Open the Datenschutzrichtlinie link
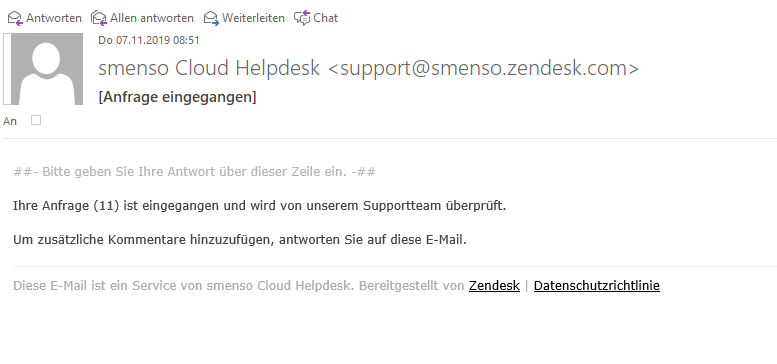777x364 pixels. pos(597,286)
